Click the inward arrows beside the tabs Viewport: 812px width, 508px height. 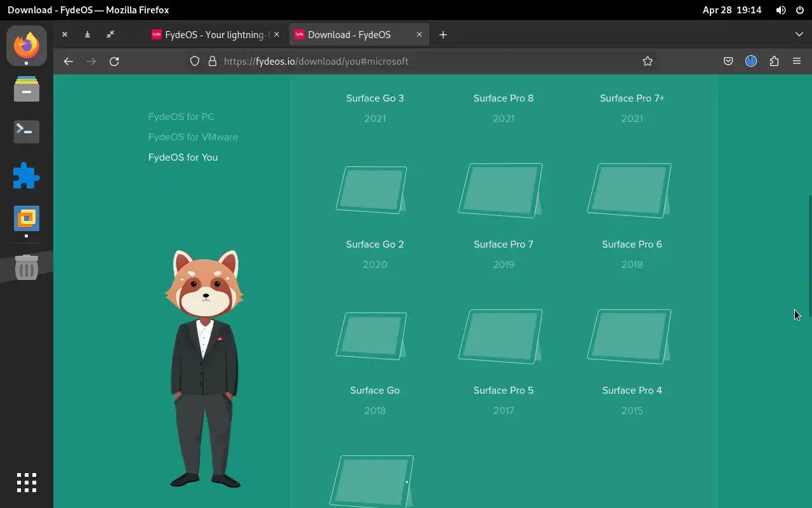pyautogui.click(x=110, y=34)
